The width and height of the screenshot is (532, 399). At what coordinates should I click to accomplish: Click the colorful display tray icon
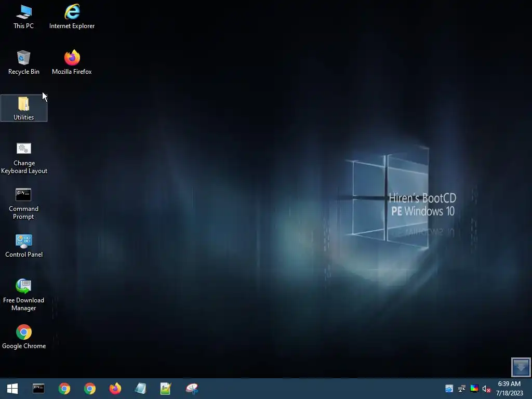click(x=474, y=389)
